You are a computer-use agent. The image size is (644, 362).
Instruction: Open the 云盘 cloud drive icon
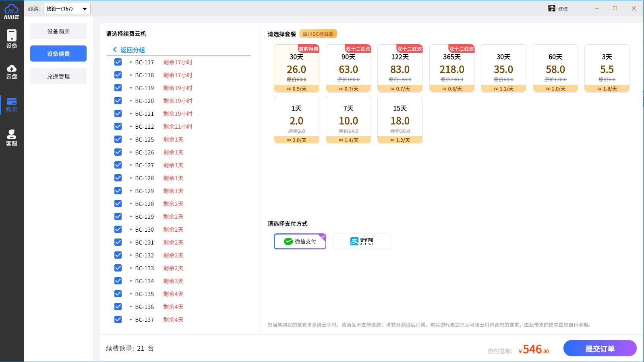[x=12, y=72]
